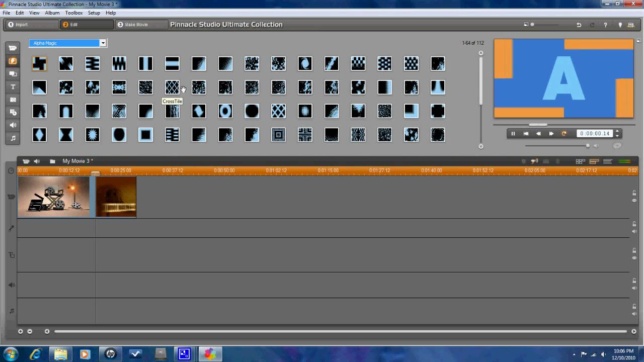Select the film reels clip in timeline
The height and width of the screenshot is (362, 644).
54,197
